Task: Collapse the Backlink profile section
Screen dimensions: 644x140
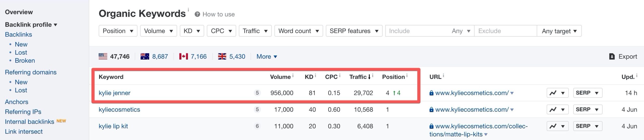Action: 31,25
